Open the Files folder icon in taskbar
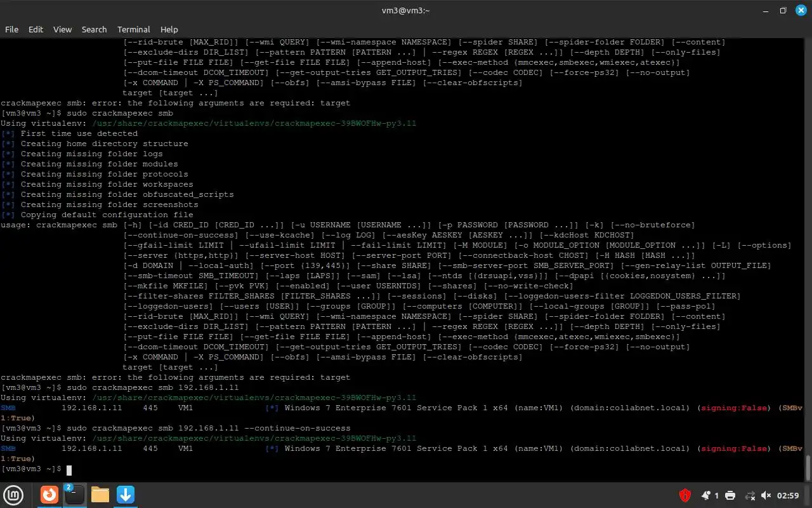812x508 pixels. point(100,495)
